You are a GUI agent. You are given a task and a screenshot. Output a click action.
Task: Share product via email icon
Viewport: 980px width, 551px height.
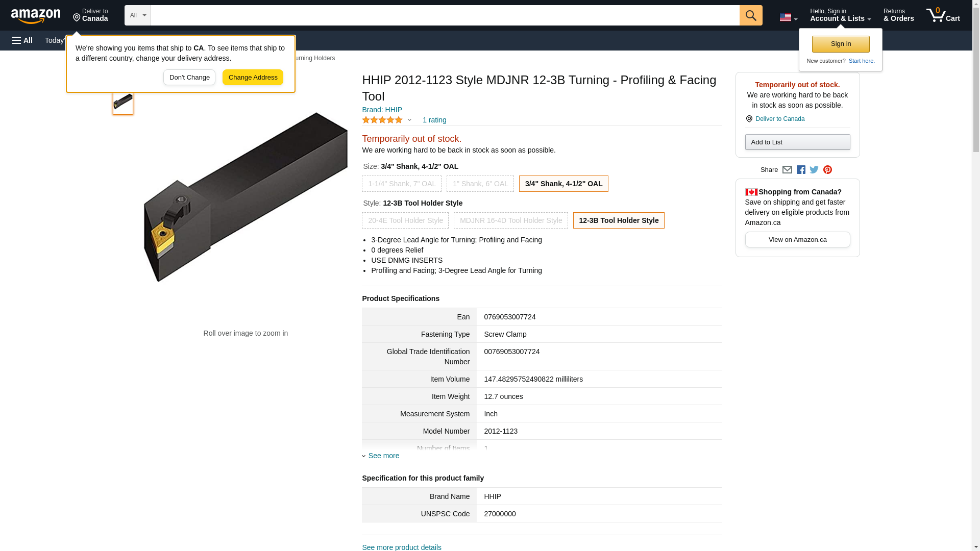click(x=787, y=170)
